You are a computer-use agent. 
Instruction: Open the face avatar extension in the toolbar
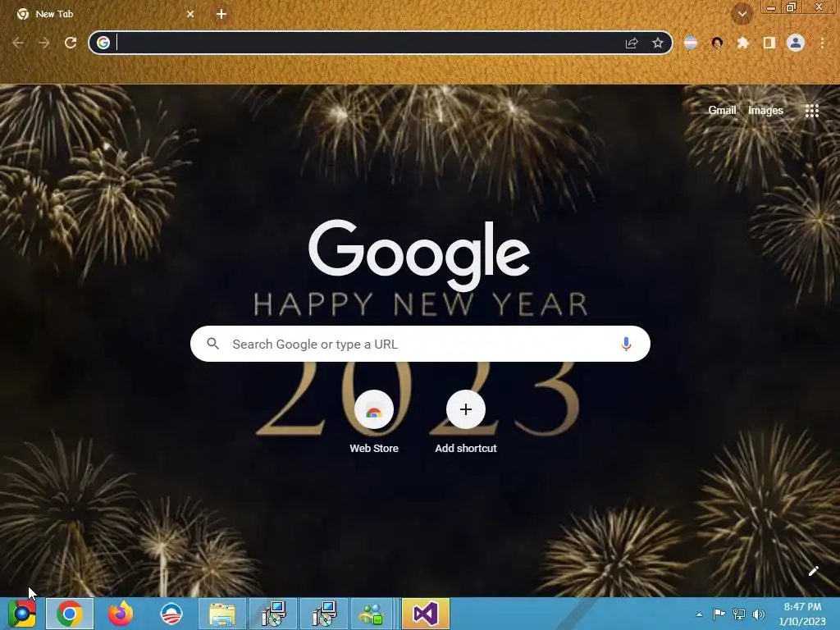717,43
